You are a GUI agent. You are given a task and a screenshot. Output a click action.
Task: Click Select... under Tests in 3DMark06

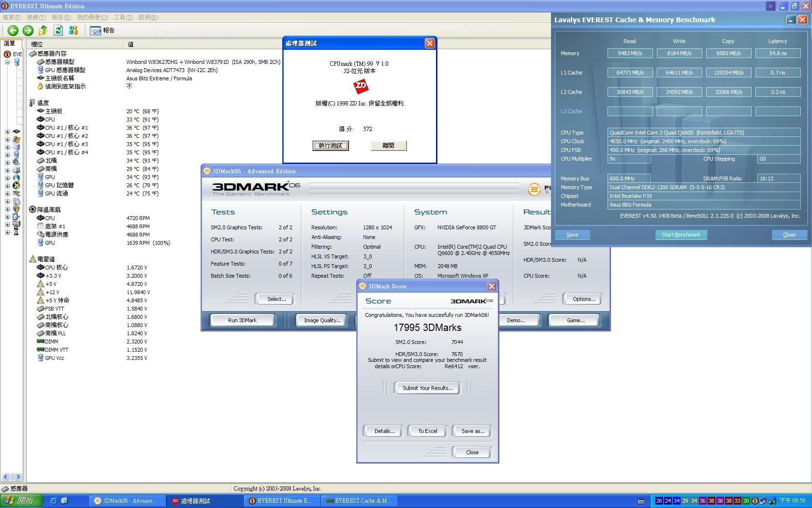pyautogui.click(x=276, y=299)
